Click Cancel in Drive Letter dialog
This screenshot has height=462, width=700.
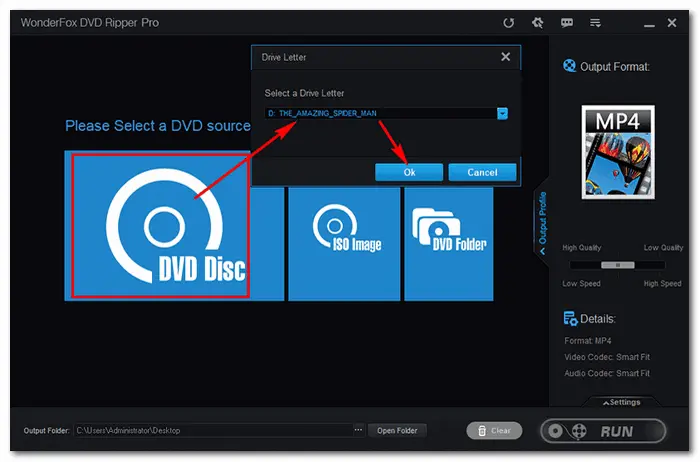pyautogui.click(x=482, y=172)
